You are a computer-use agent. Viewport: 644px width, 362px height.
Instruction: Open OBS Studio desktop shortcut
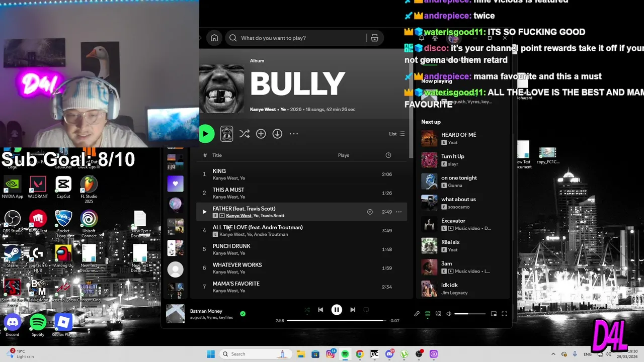pos(13,222)
